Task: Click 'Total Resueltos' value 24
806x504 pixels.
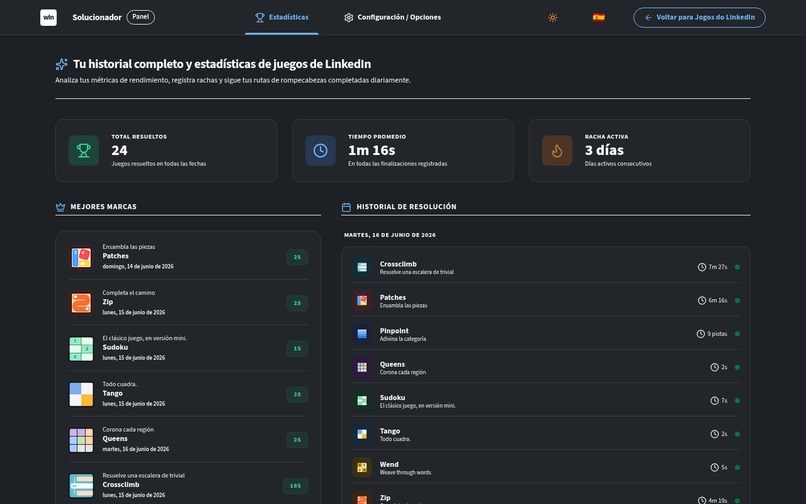Action: point(119,150)
